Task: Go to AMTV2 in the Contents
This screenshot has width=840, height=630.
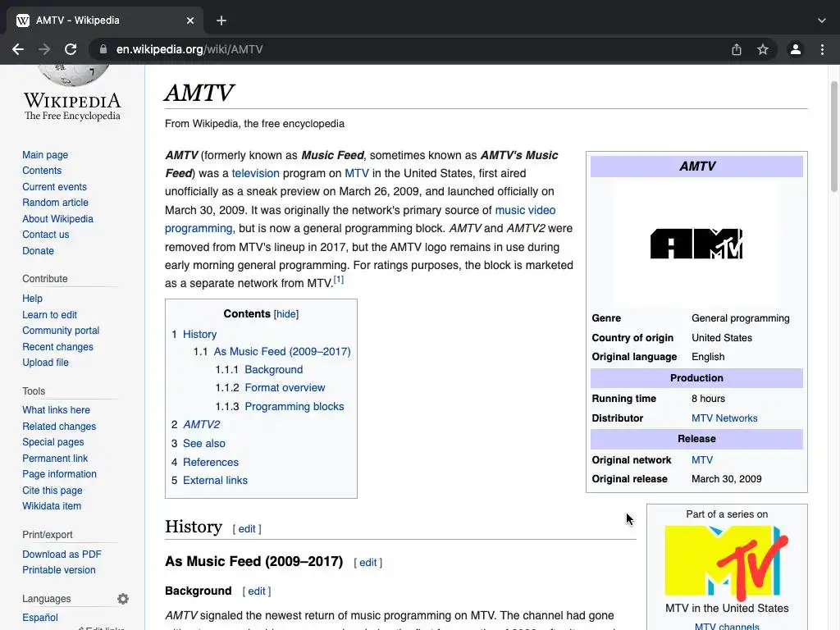Action: (202, 424)
